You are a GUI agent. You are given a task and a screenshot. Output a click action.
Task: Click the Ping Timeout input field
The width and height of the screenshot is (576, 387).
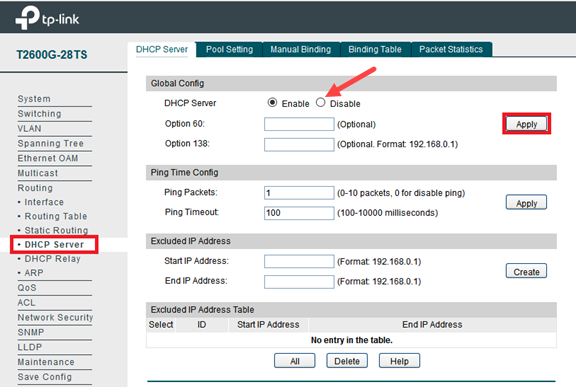tap(299, 213)
